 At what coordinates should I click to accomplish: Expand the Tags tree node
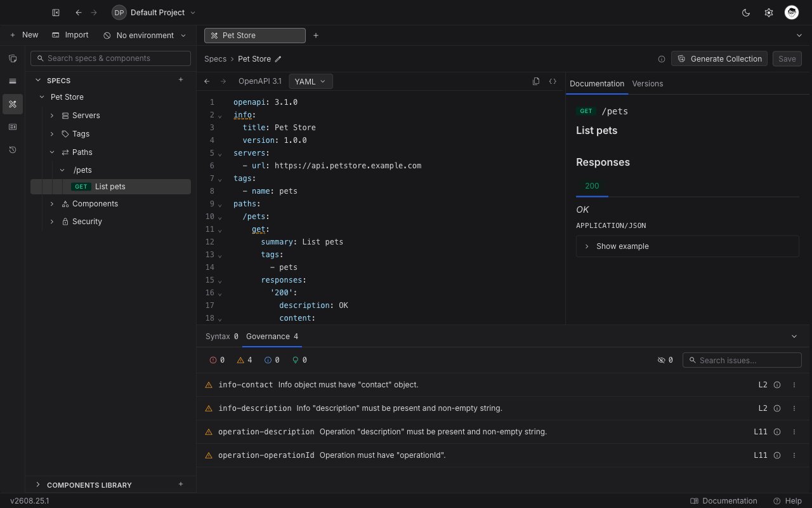(52, 134)
